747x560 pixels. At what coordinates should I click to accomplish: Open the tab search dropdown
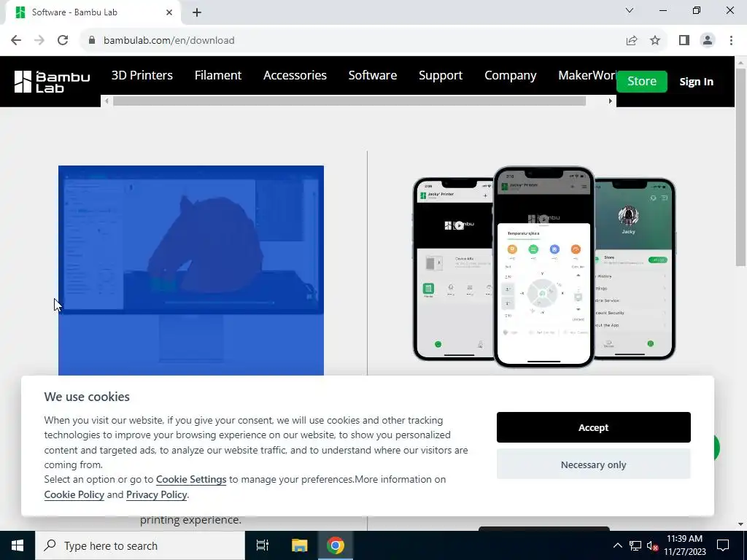coord(630,10)
